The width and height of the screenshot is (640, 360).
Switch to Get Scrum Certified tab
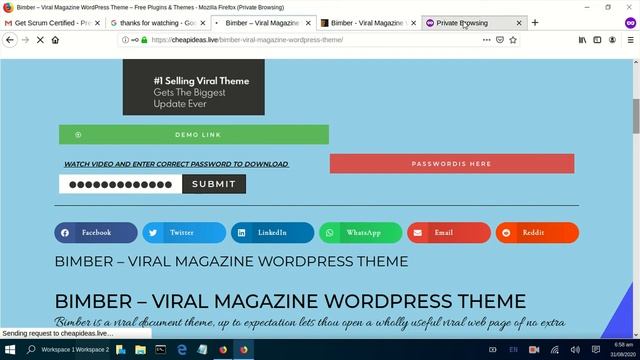pos(53,23)
